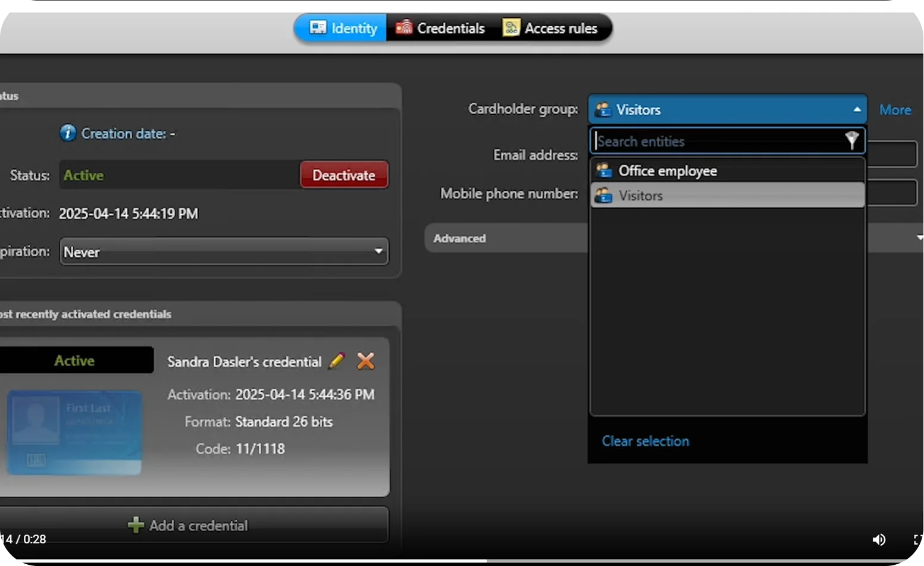The width and height of the screenshot is (924, 566).
Task: Click the green plus icon on Add a credential
Action: 136,525
